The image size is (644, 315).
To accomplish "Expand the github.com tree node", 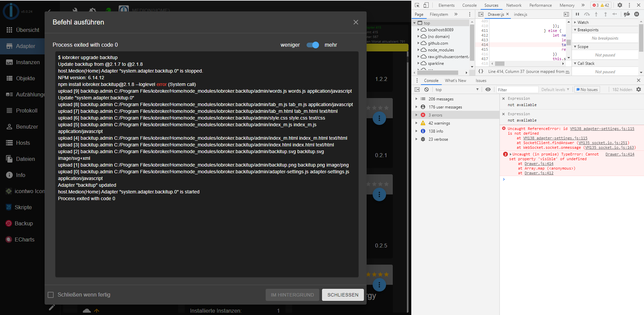I will 418,43.
